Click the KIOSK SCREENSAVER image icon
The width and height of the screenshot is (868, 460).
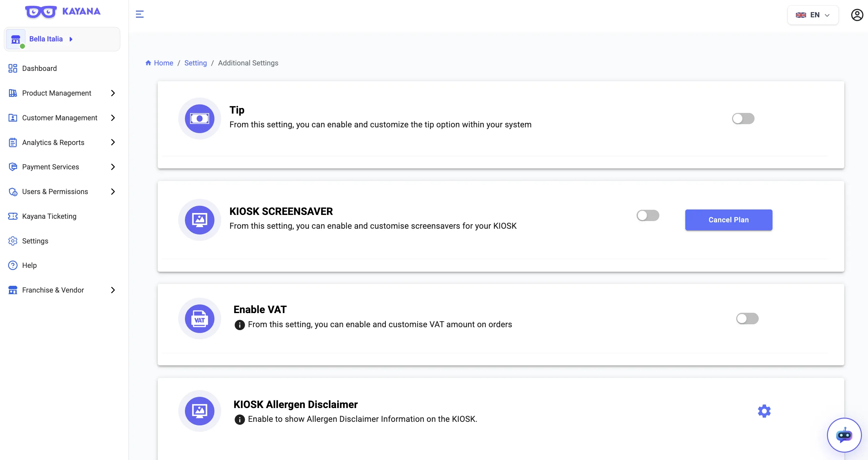199,220
